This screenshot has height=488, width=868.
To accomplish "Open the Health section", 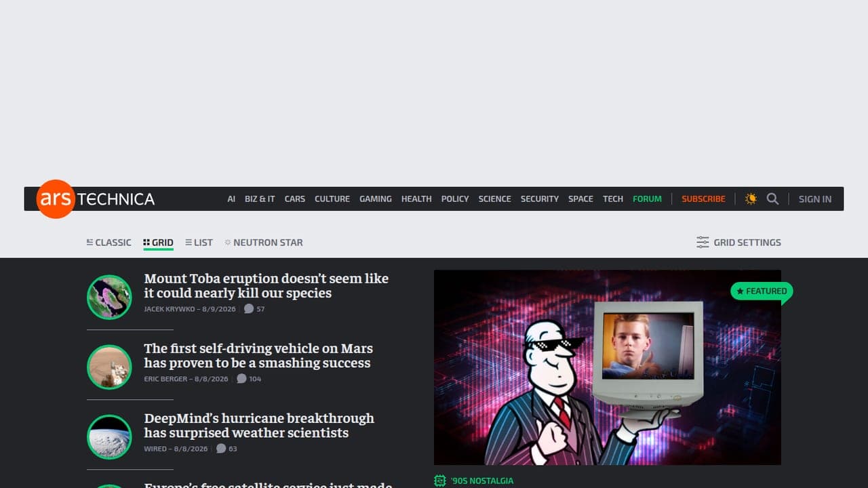I will tap(416, 199).
